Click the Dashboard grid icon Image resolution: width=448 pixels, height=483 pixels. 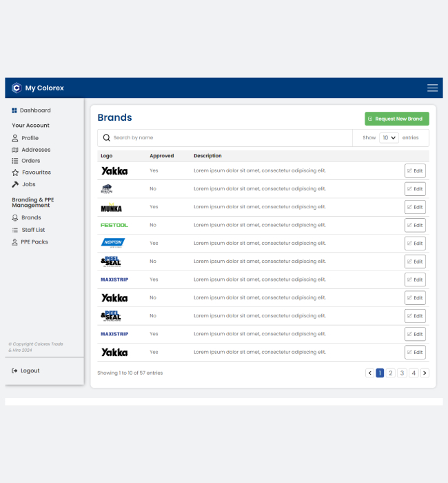(x=14, y=110)
